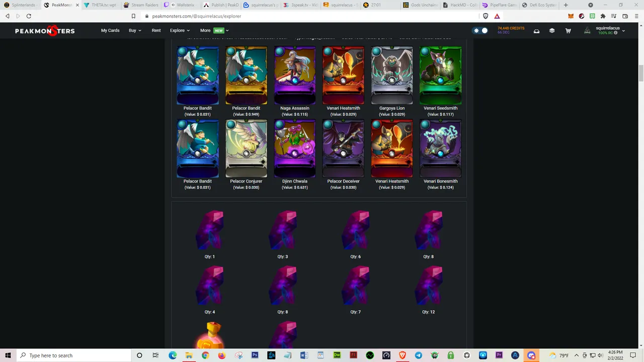Open the notification center icon

(x=633, y=355)
